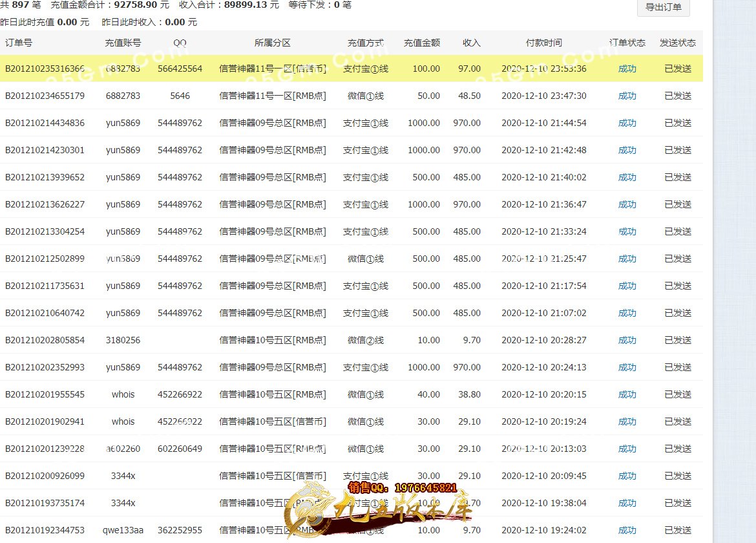Select order number B201210214230301
The width and height of the screenshot is (756, 543).
click(45, 150)
